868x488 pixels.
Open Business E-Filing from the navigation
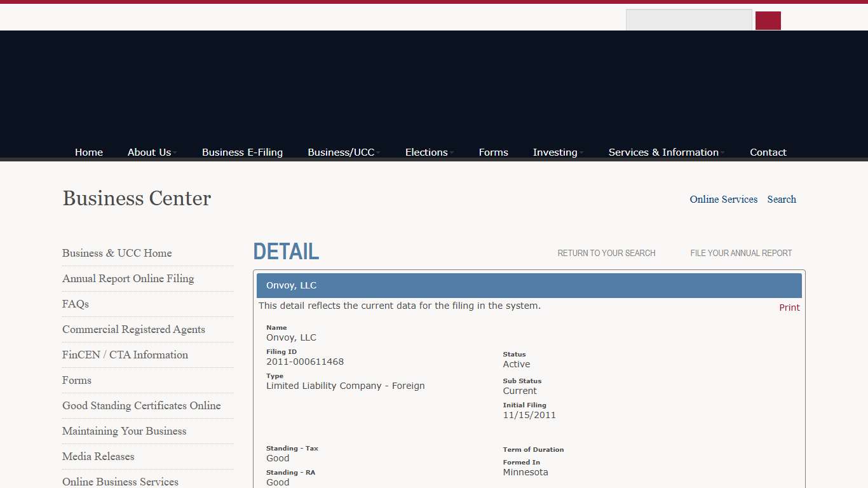(x=242, y=152)
